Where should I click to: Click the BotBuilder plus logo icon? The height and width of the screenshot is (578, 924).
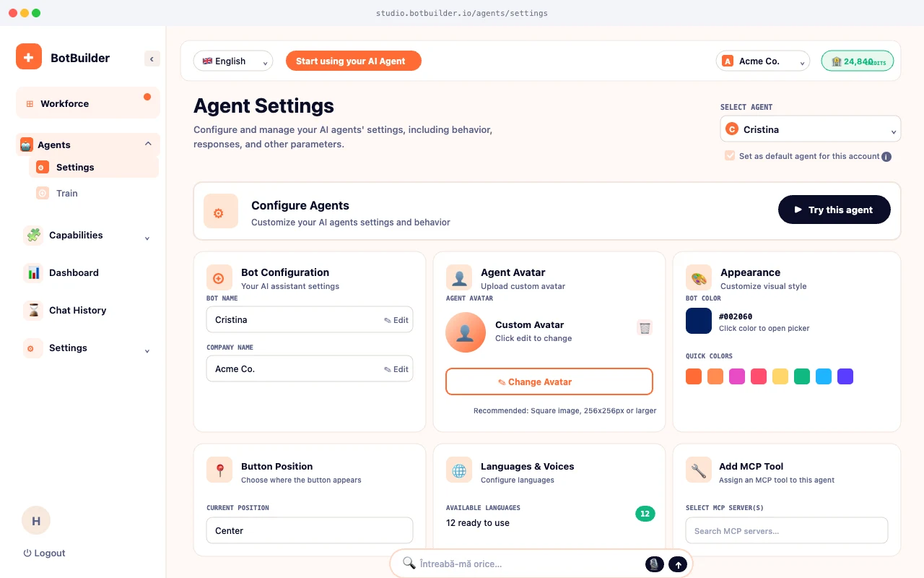[29, 56]
